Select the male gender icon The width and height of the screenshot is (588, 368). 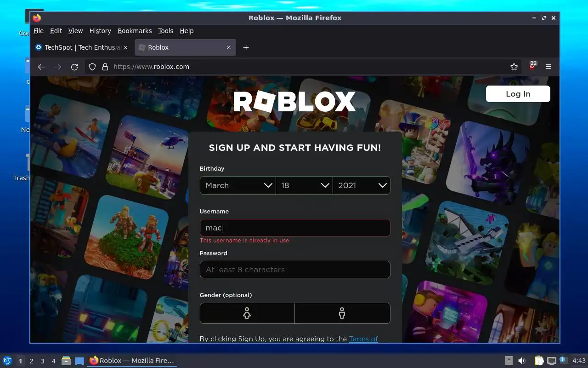tap(342, 313)
